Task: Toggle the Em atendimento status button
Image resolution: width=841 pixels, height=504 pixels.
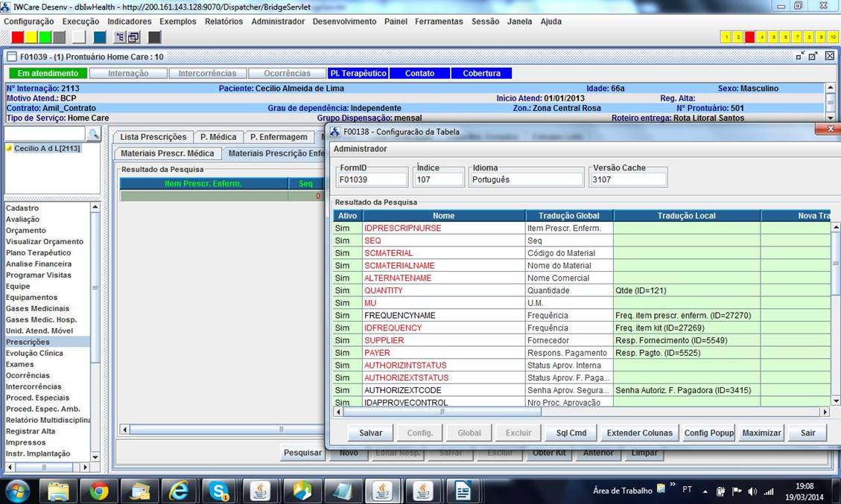Action: [48, 73]
